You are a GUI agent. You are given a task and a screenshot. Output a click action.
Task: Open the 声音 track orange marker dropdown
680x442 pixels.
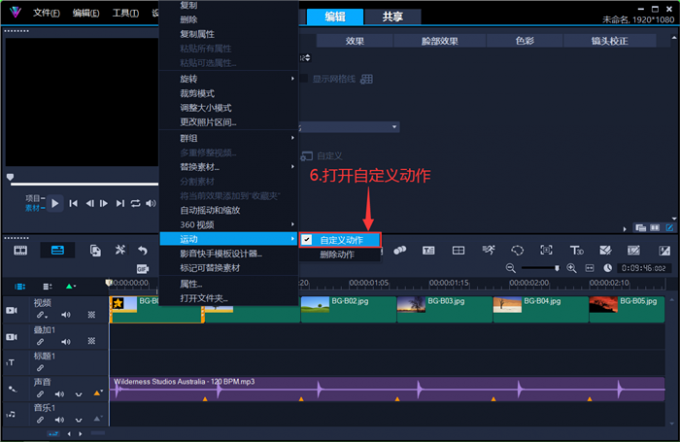pos(98,393)
